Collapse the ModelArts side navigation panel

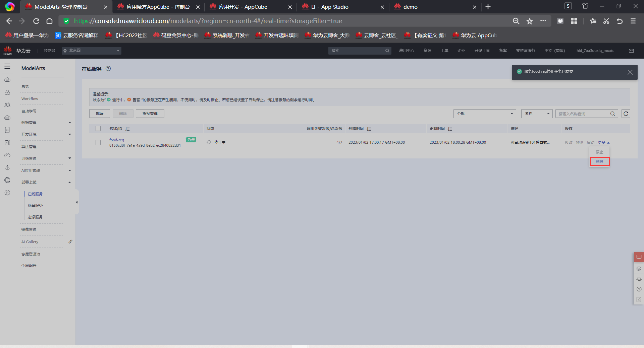(77, 202)
